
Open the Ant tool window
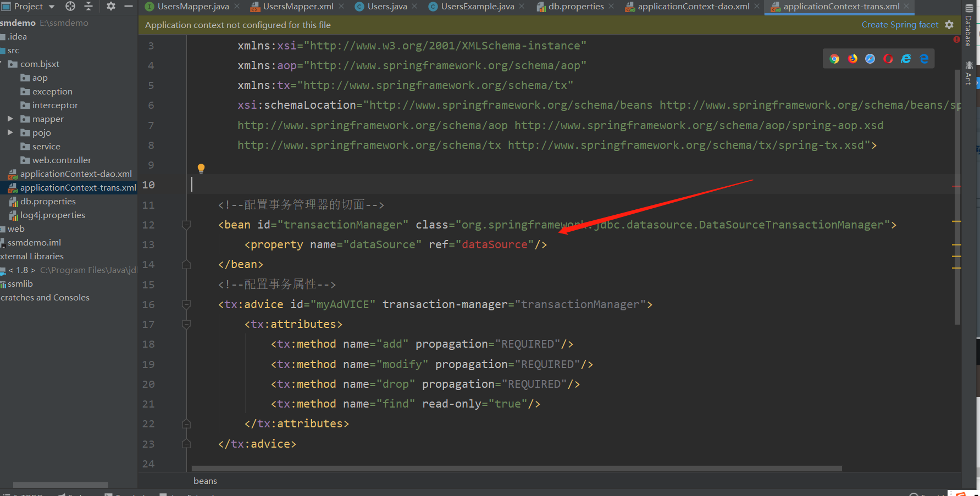(968, 73)
